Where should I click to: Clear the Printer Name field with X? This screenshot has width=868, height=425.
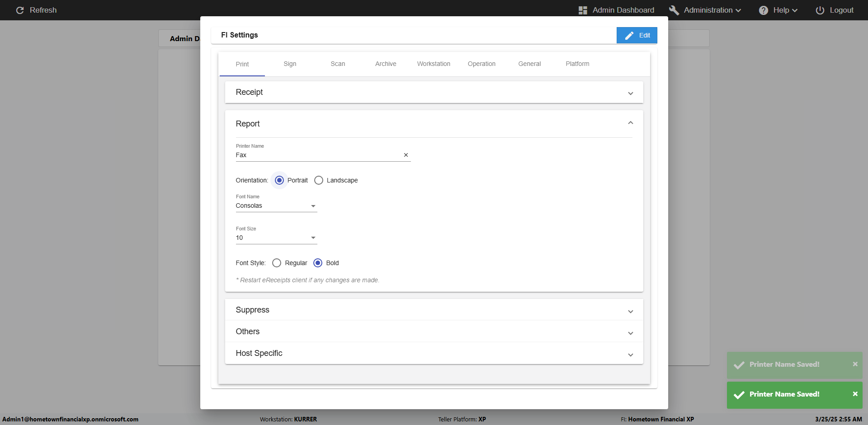(x=406, y=155)
